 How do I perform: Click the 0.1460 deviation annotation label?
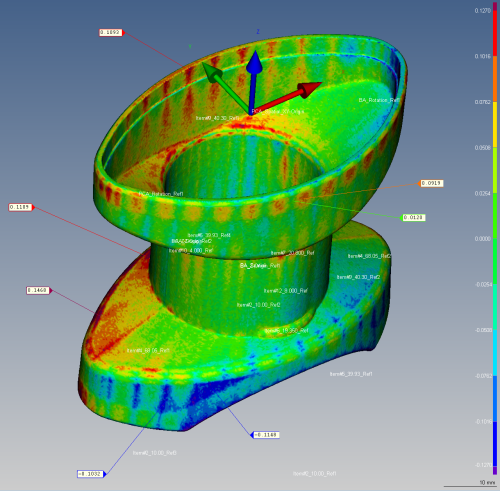click(x=38, y=290)
